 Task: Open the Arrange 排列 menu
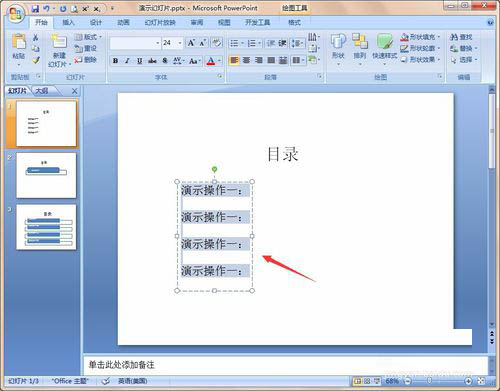[359, 49]
